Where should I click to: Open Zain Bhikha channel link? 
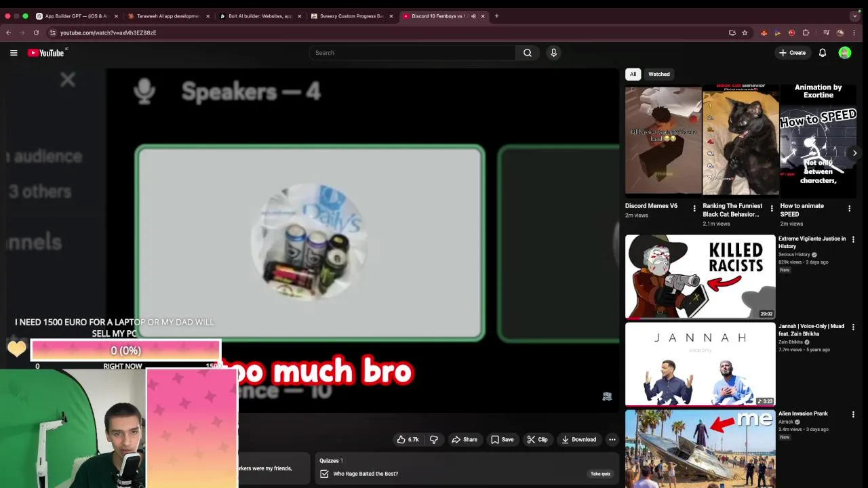coord(791,342)
